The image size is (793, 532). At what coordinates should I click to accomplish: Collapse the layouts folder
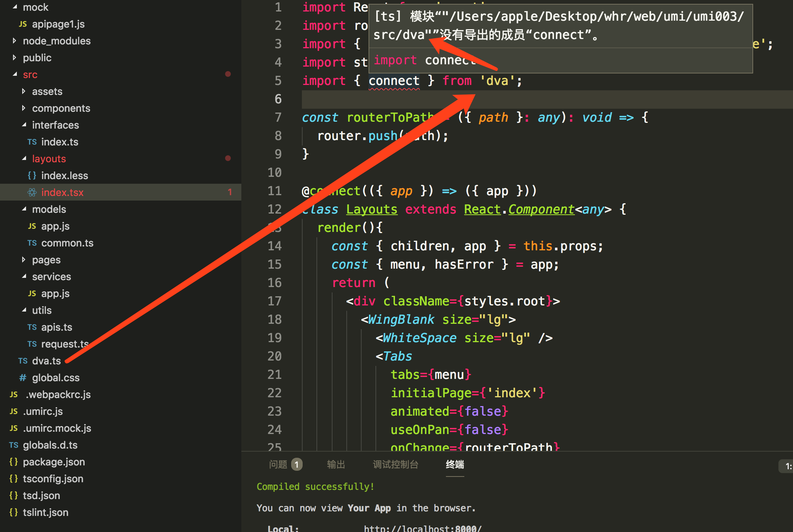tap(24, 158)
